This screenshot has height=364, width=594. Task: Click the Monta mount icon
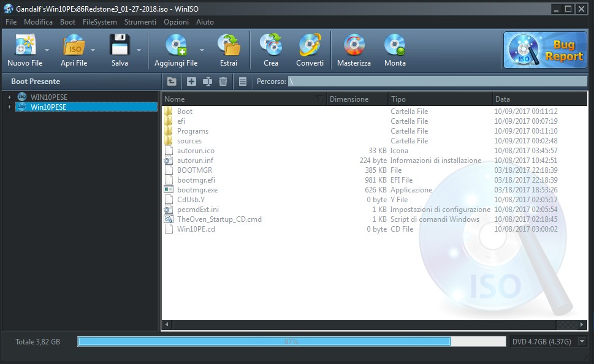click(395, 45)
